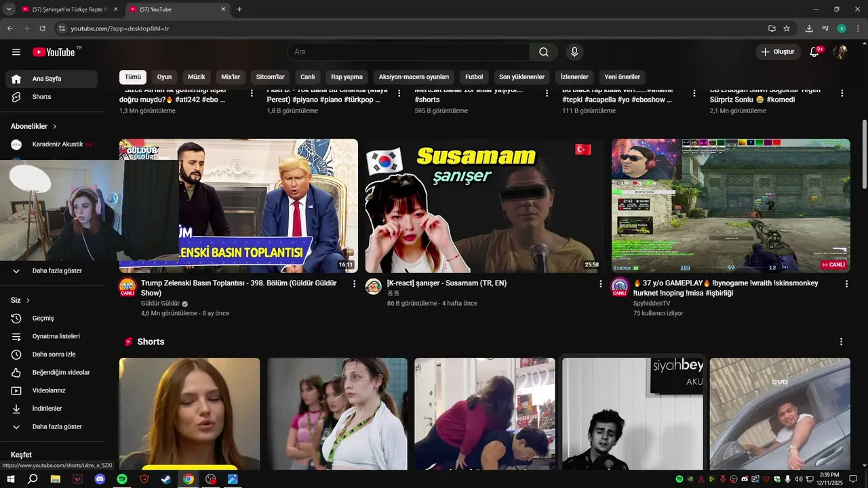Viewport: 868px width, 488px height.
Task: Open Chrome downloads icon
Action: pyautogui.click(x=809, y=28)
